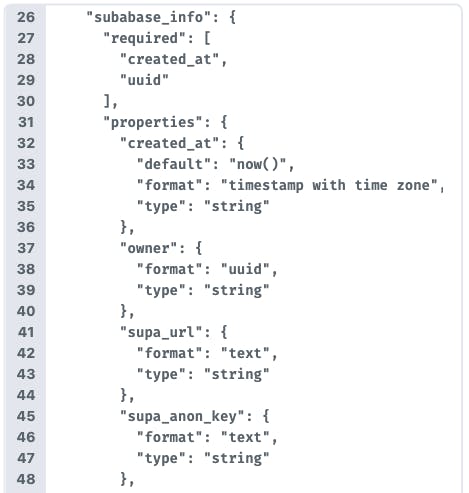Select line number 45 in gutter
Viewport: 469px width, 493px height.
(x=26, y=416)
